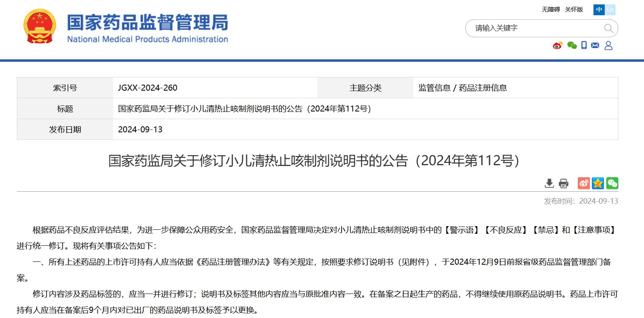Click the email envelope icon

pos(595,46)
